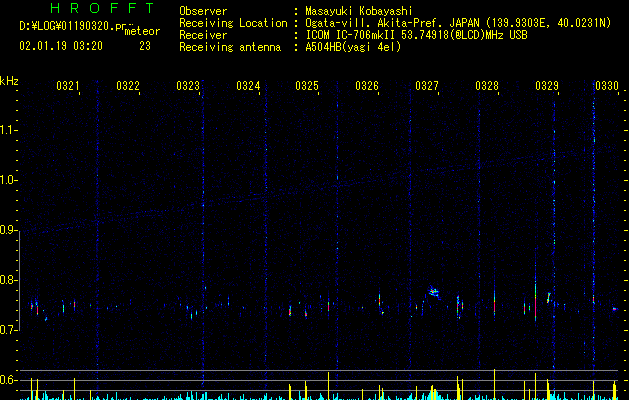
Task: Select the ICOM IC-706mkII receiver text
Action: [416, 35]
